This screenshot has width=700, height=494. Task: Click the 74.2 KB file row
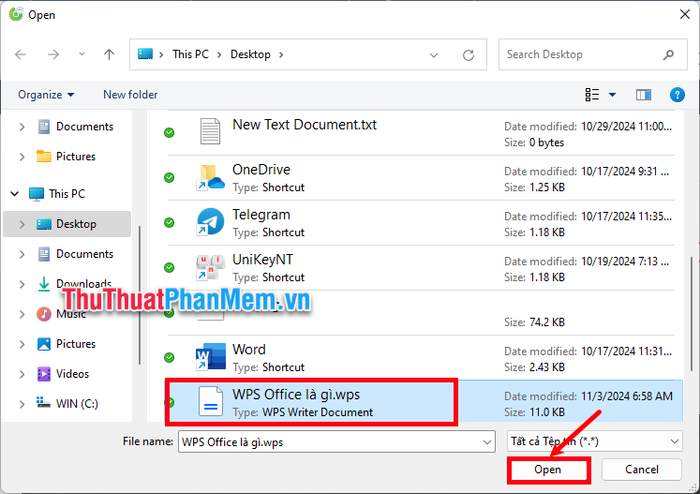[420, 313]
